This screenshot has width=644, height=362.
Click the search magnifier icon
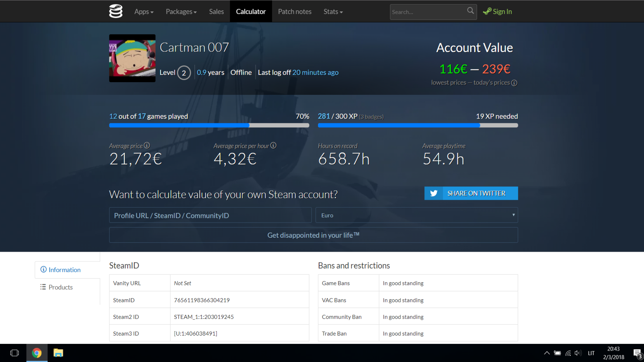point(470,11)
